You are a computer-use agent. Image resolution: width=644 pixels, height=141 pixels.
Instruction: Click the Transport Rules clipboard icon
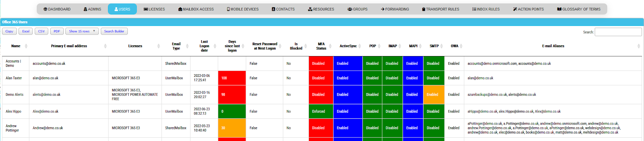click(x=424, y=9)
